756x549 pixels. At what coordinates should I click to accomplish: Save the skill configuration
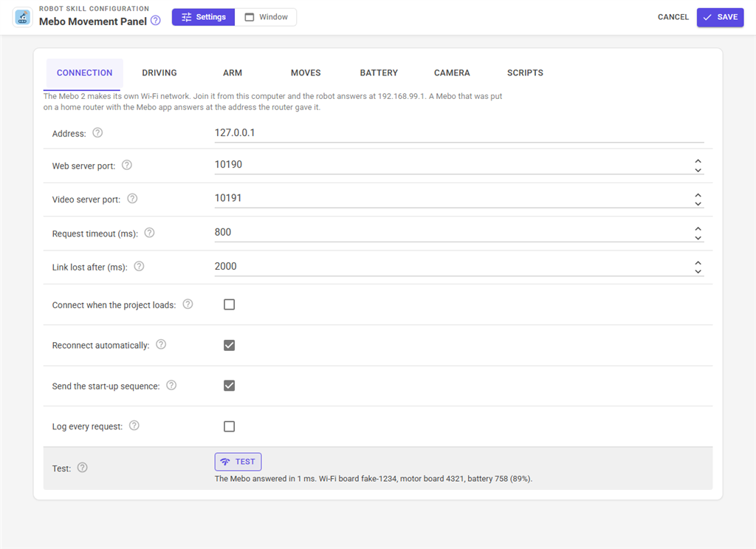click(x=720, y=18)
